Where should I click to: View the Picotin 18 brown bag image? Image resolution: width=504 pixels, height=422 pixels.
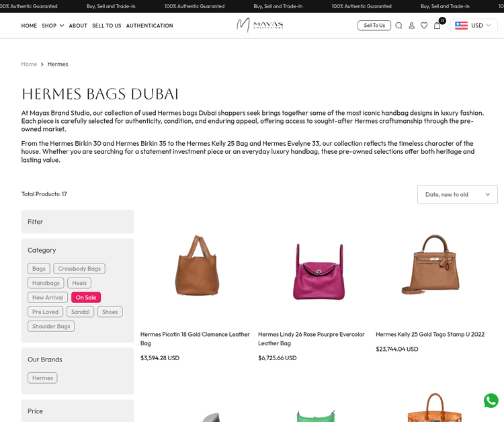[197, 265]
